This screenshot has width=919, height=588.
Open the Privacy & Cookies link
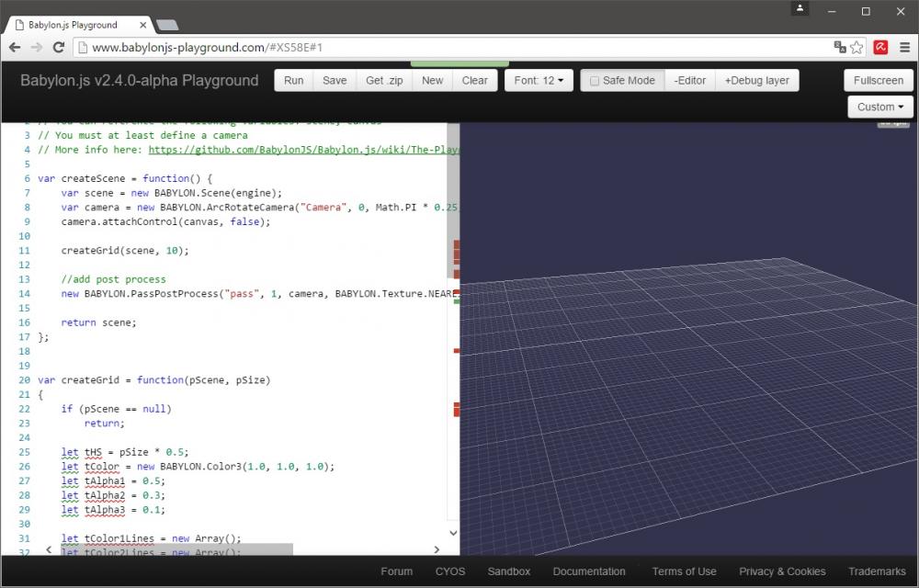(782, 571)
